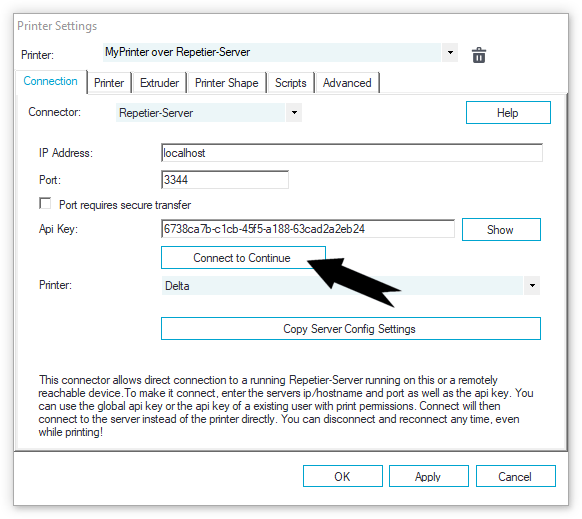
Task: Enable Port requires secure transfer checkbox
Action: 45,203
